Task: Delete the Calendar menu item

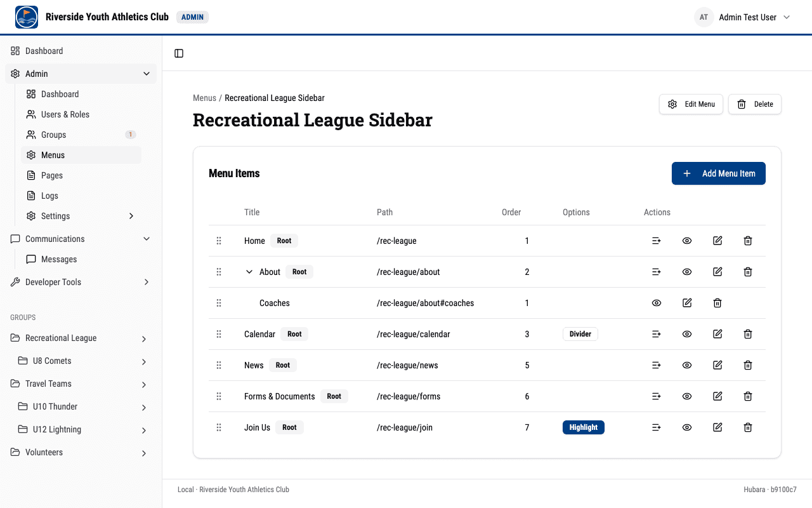Action: point(748,334)
